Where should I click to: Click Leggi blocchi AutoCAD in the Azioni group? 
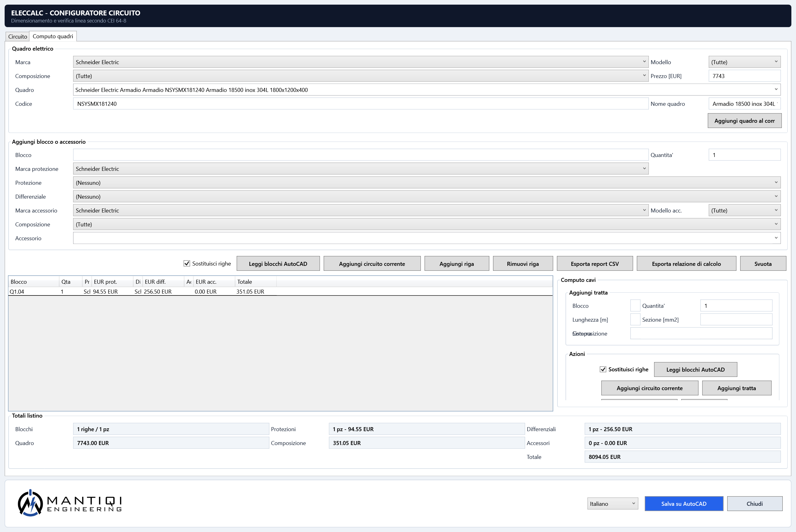tap(695, 369)
